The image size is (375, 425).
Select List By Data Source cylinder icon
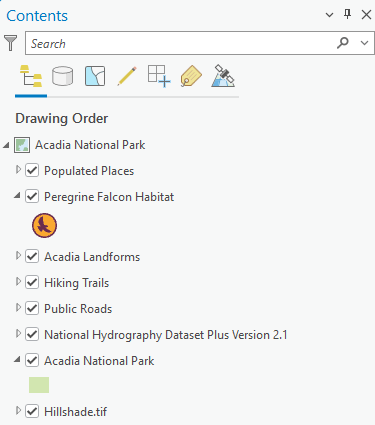[x=62, y=76]
